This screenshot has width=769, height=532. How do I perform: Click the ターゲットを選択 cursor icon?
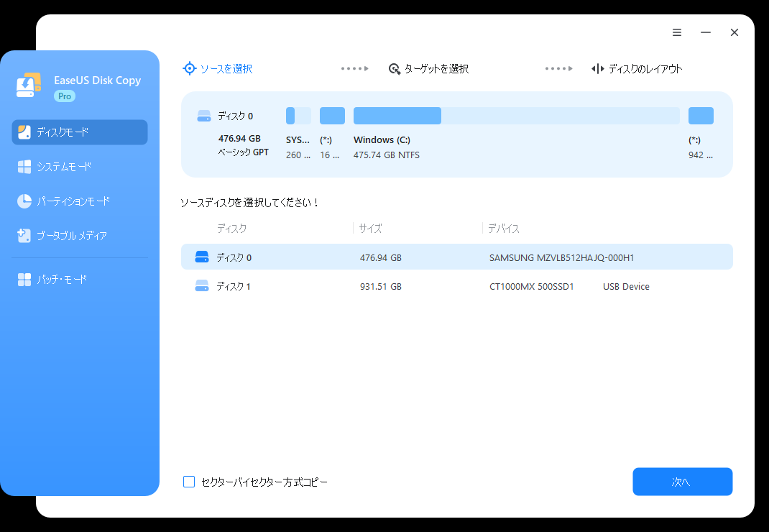(395, 69)
